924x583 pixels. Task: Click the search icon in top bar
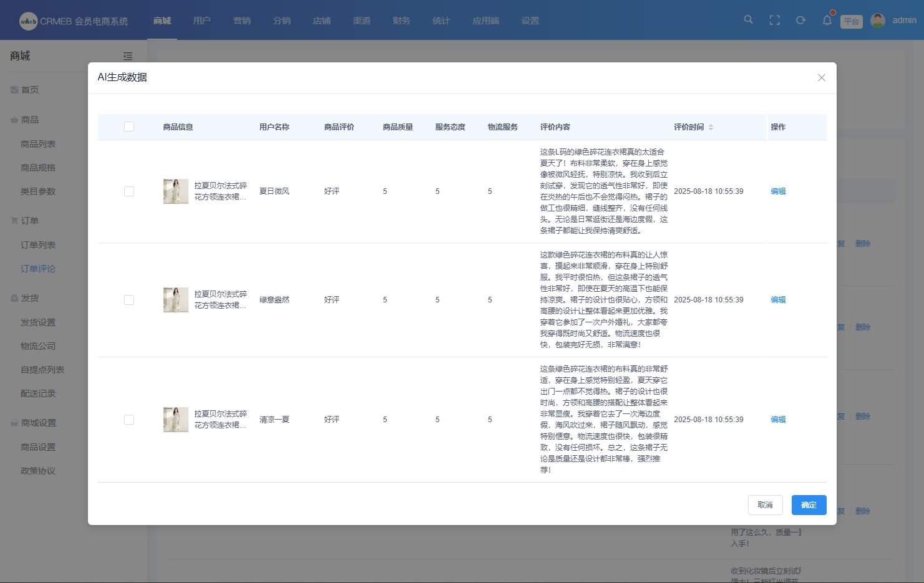tap(748, 20)
